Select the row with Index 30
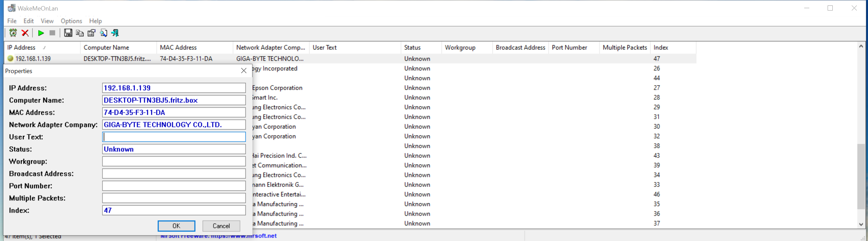This screenshot has width=868, height=241. (x=474, y=126)
